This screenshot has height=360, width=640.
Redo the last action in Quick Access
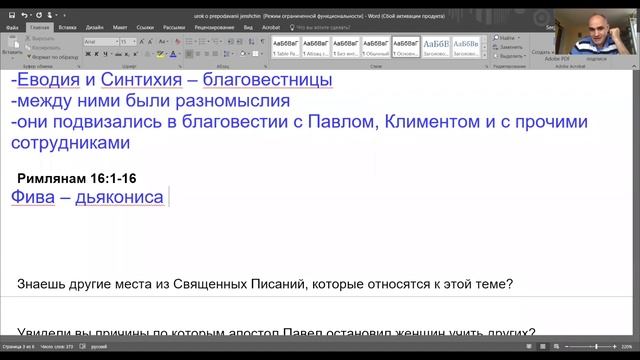[39, 15]
